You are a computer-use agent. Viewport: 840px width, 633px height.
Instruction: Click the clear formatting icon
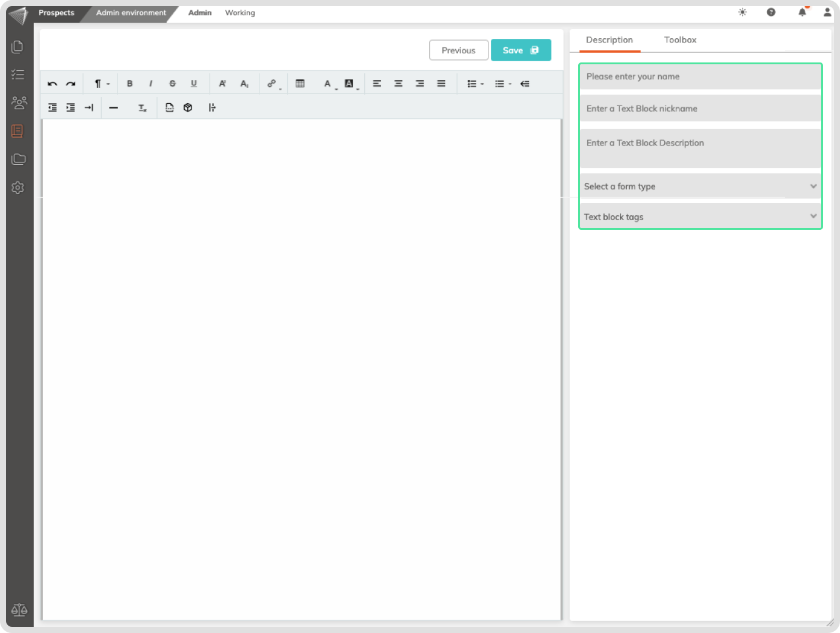pyautogui.click(x=142, y=108)
